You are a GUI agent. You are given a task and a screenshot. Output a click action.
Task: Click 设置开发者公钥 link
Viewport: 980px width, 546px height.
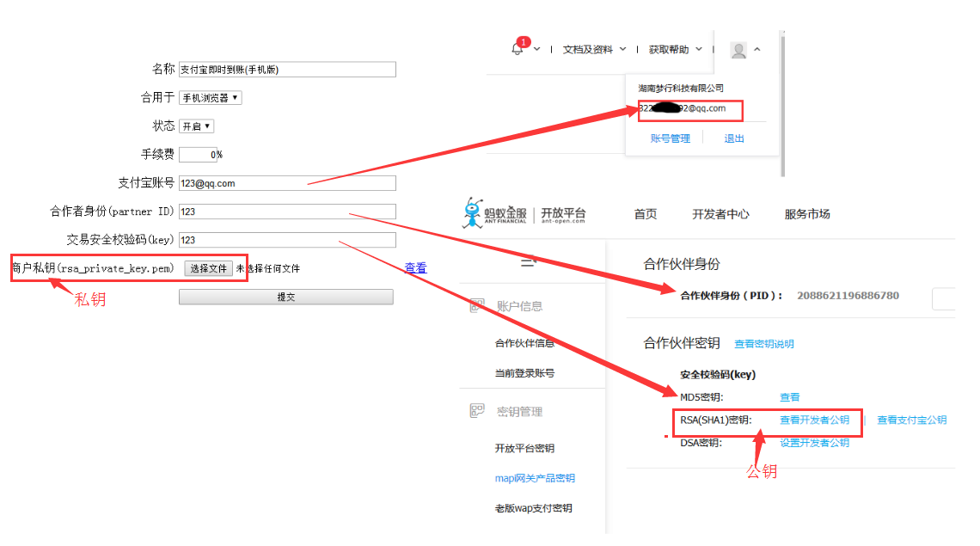coord(814,443)
